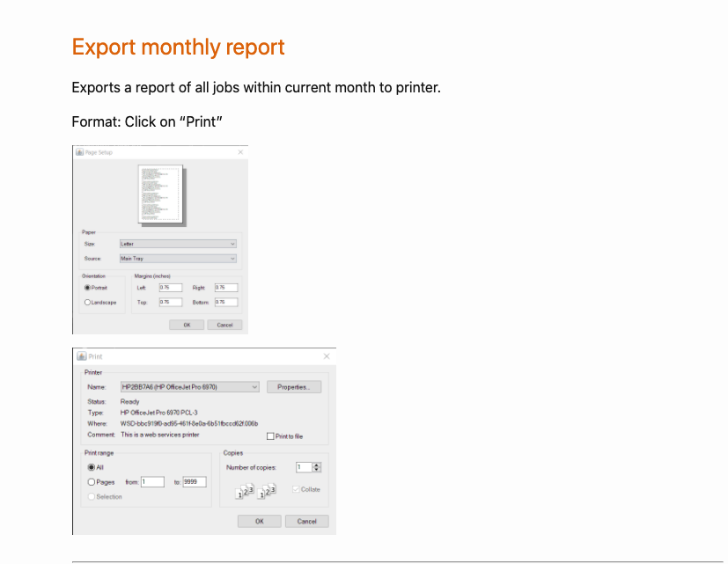Click the printer type HP OfficeJet Pro 6970 PCL-3

tap(158, 413)
